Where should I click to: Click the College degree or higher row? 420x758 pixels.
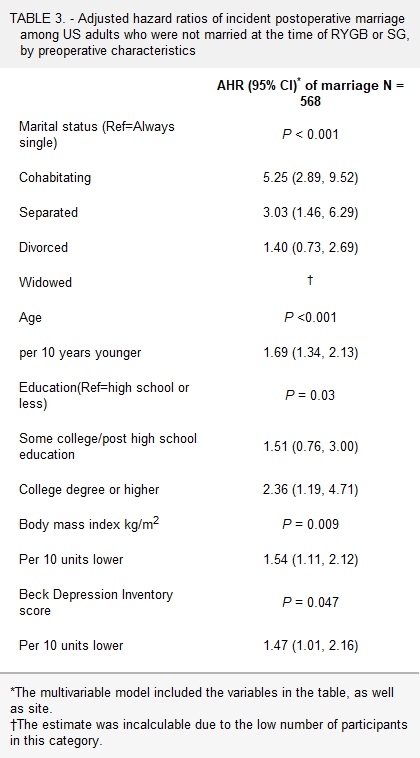point(210,490)
